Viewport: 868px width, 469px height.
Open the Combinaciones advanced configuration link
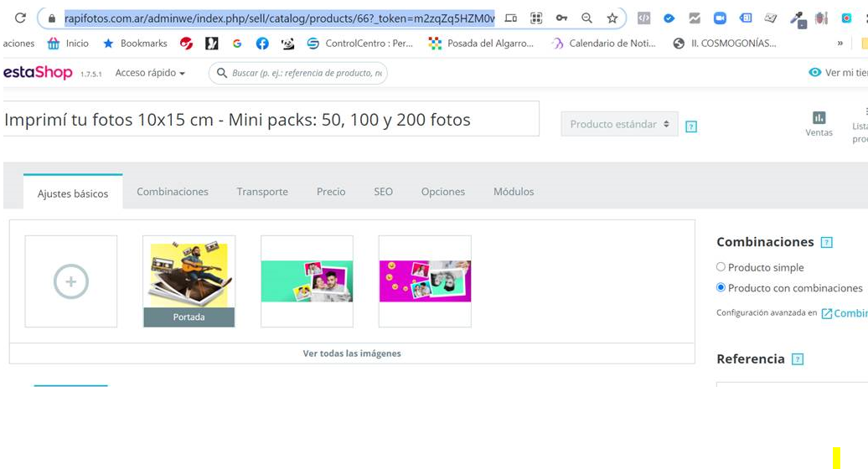845,313
